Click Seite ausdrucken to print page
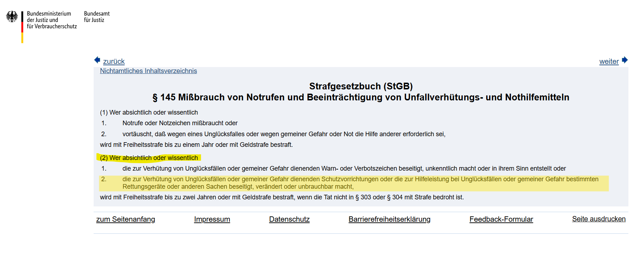Screen dimensions: 644x260 (x=599, y=219)
